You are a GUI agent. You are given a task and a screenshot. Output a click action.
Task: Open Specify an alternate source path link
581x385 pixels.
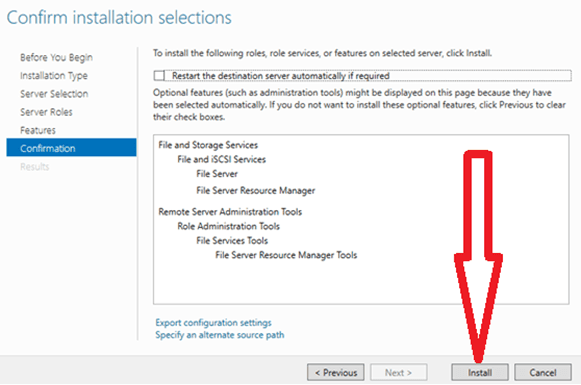[x=220, y=335]
